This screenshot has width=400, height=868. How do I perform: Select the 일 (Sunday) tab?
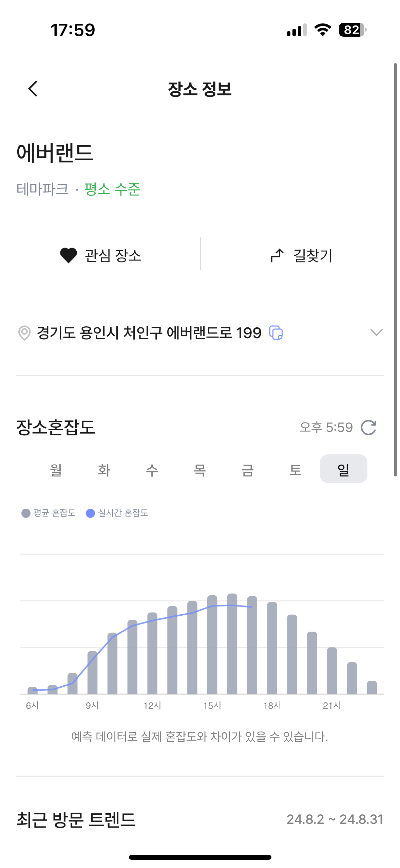pyautogui.click(x=343, y=470)
